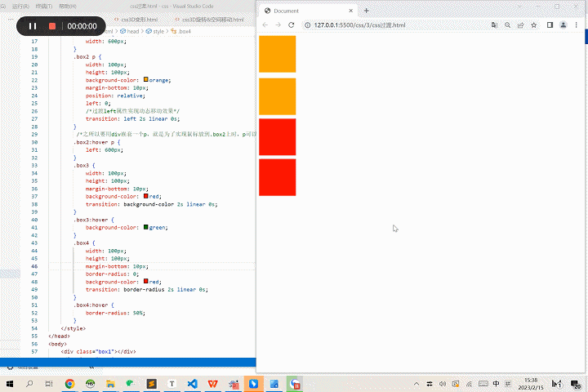
Task: Open the 终端(T) menu in VS Code
Action: [x=44, y=7]
